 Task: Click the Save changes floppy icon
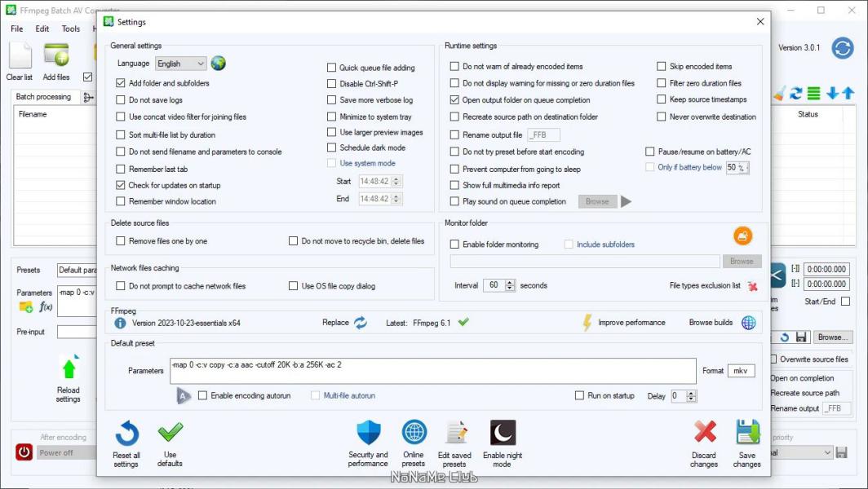pos(747,432)
